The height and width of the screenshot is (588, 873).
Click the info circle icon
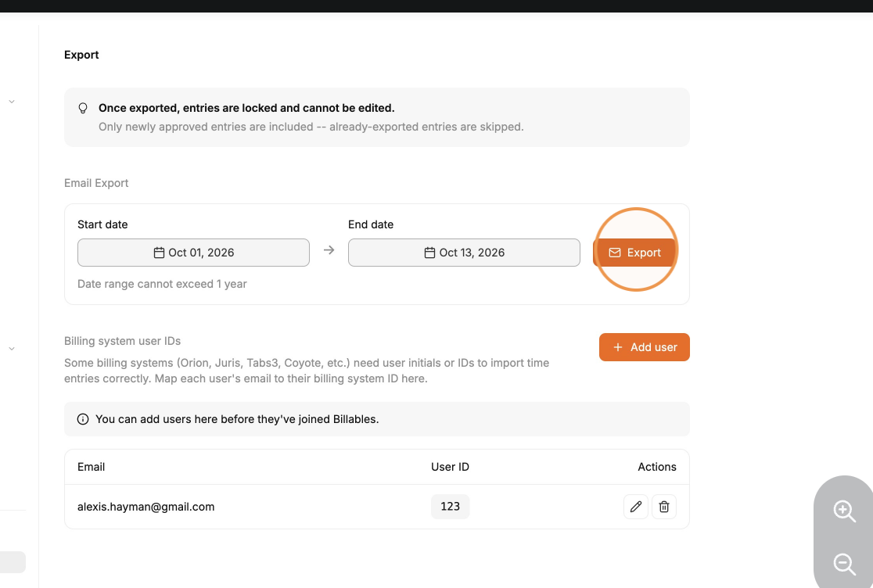click(83, 419)
